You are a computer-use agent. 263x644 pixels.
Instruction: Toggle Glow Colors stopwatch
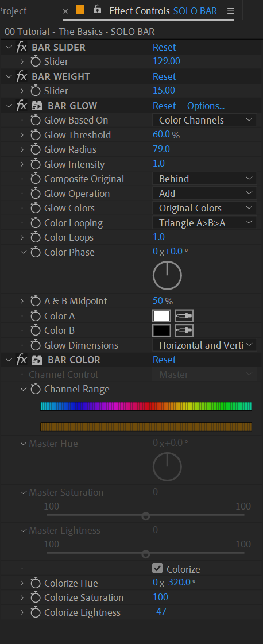coord(36,208)
